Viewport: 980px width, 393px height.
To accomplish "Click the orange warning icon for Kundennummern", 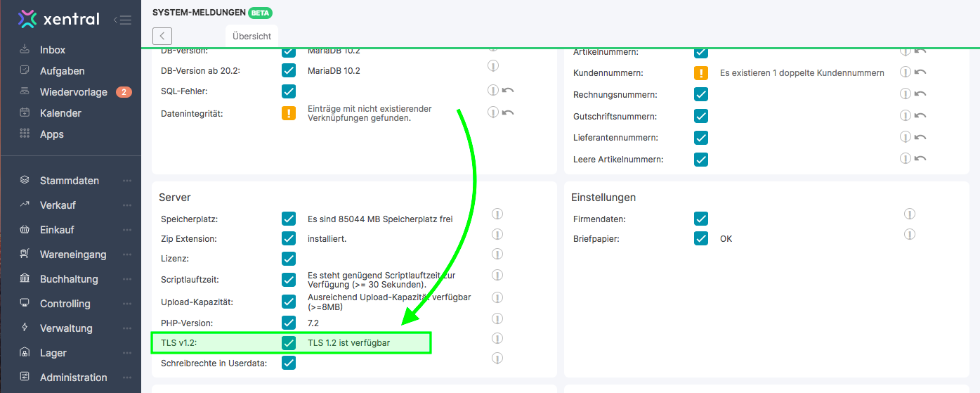I will (701, 72).
